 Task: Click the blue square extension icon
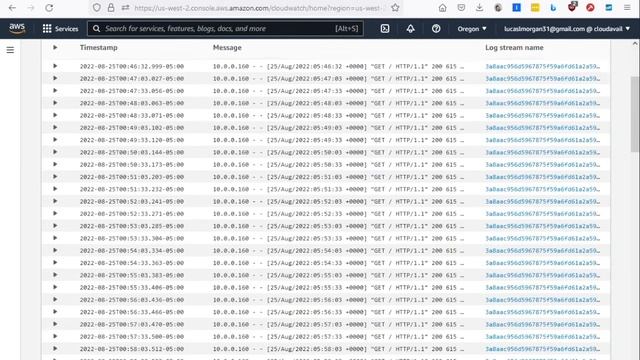pos(516,8)
